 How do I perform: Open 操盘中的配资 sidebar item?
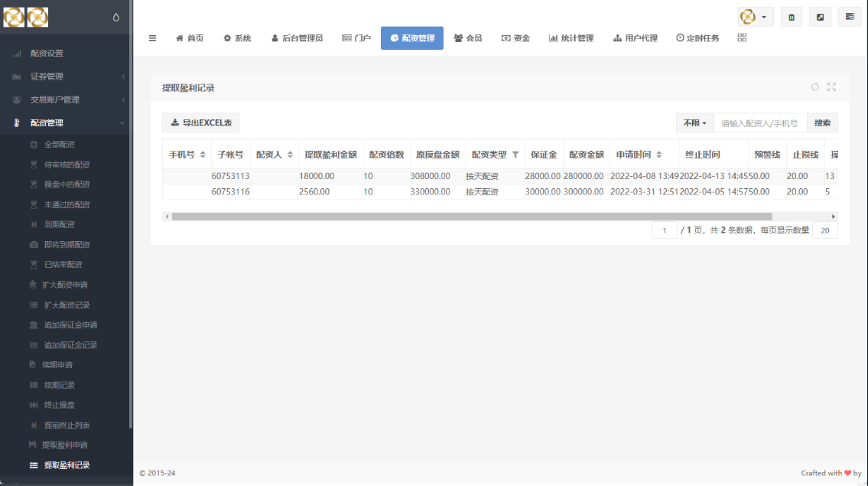(65, 184)
